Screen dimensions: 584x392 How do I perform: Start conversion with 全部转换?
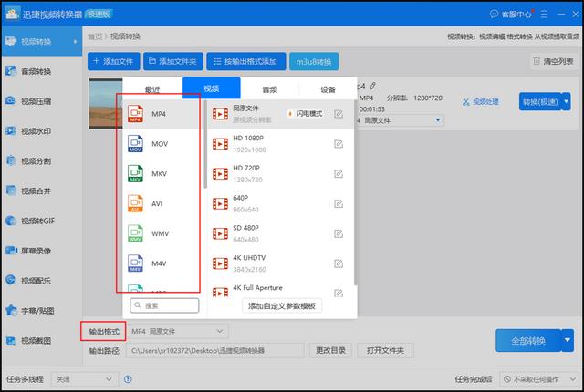528,340
